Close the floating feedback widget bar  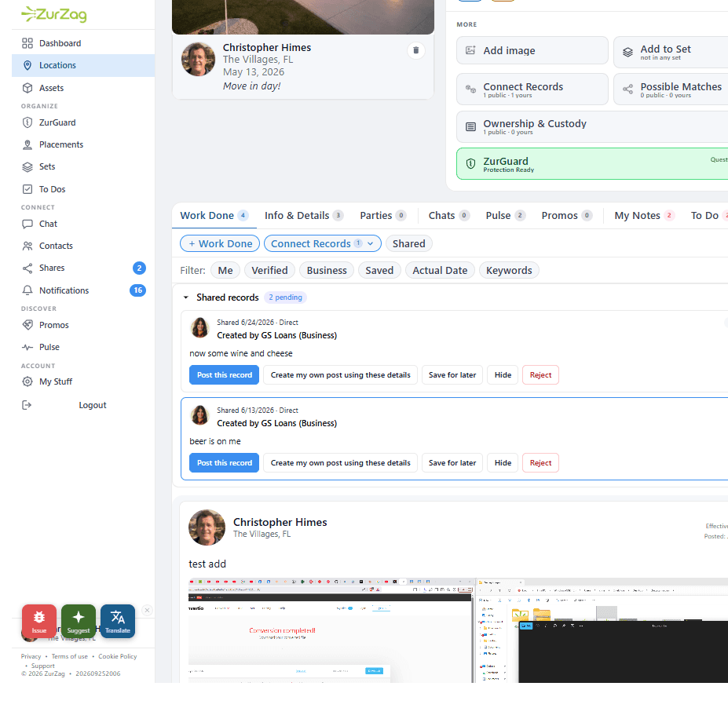click(x=147, y=610)
